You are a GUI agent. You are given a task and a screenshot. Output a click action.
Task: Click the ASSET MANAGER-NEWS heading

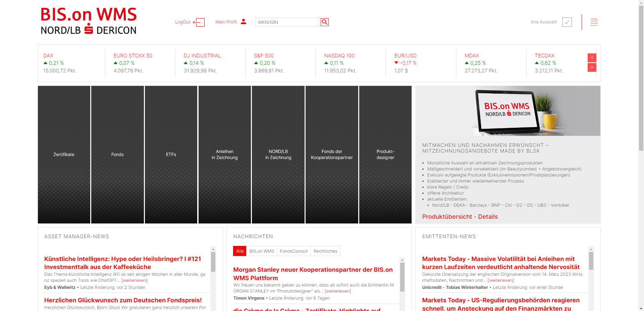point(76,237)
